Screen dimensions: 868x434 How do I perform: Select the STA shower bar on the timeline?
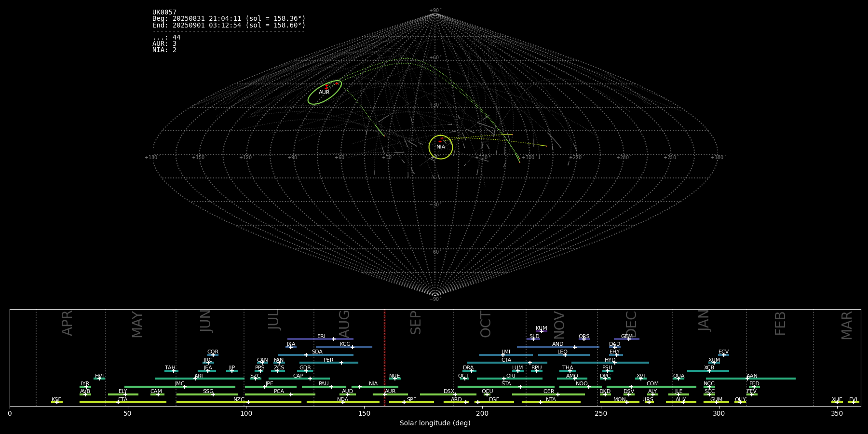[x=506, y=387]
